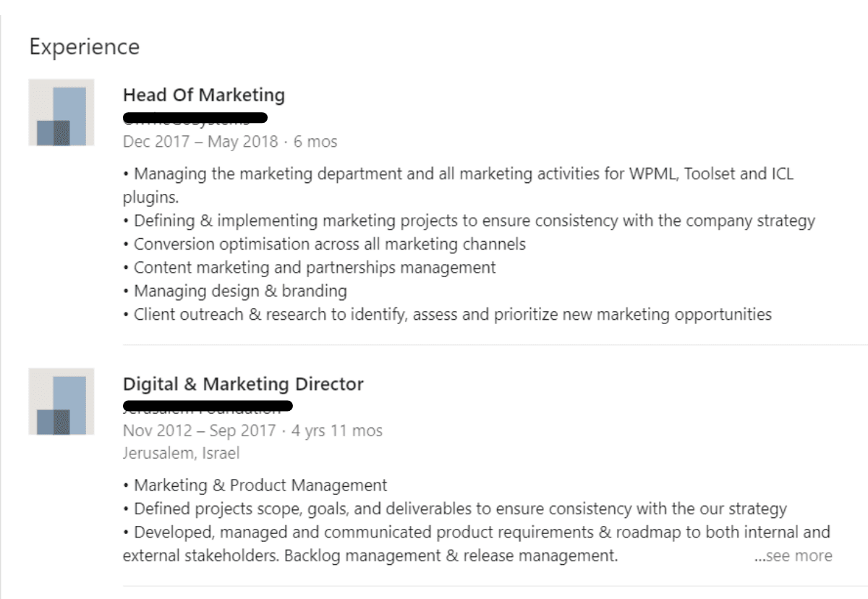The width and height of the screenshot is (868, 599).
Task: Click the redacted company name under Head Of Marketing
Action: 195,118
